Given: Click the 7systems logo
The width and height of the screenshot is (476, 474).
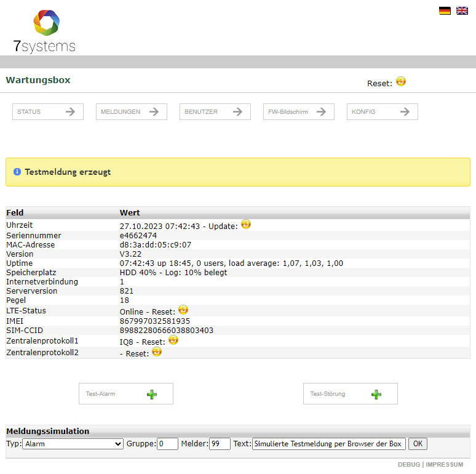Looking at the screenshot, I should (x=45, y=31).
